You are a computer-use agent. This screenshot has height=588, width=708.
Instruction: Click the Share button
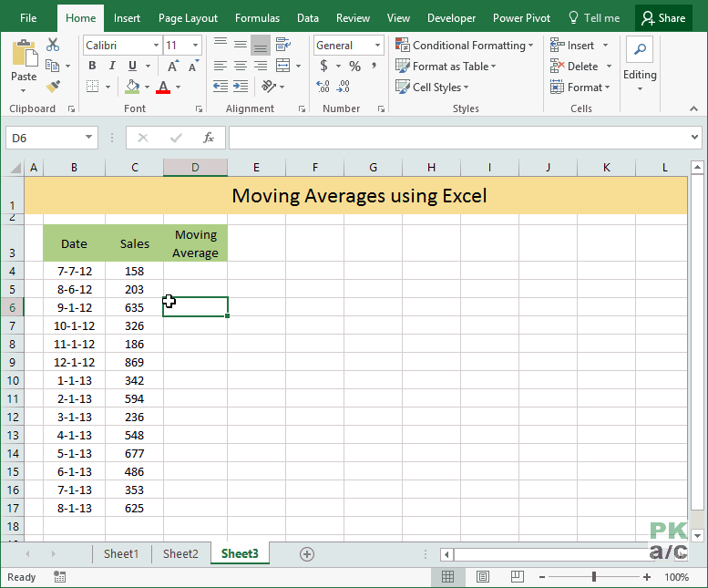663,18
